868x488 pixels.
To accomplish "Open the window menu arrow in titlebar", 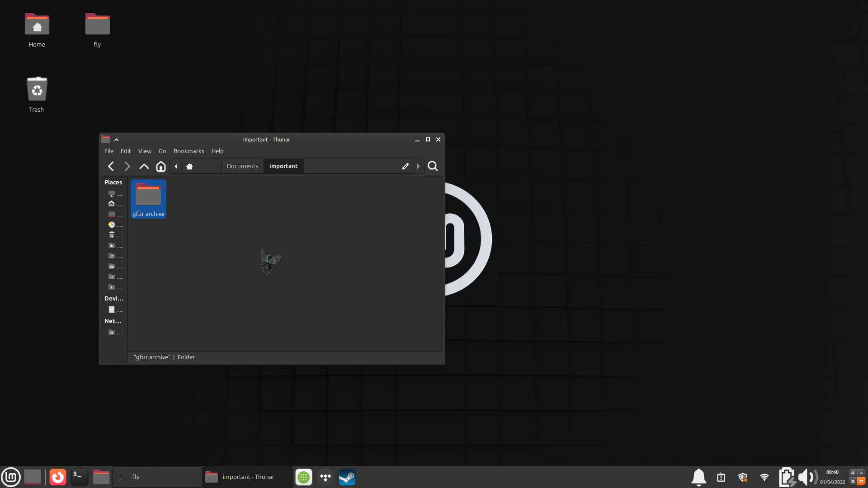I will point(116,140).
